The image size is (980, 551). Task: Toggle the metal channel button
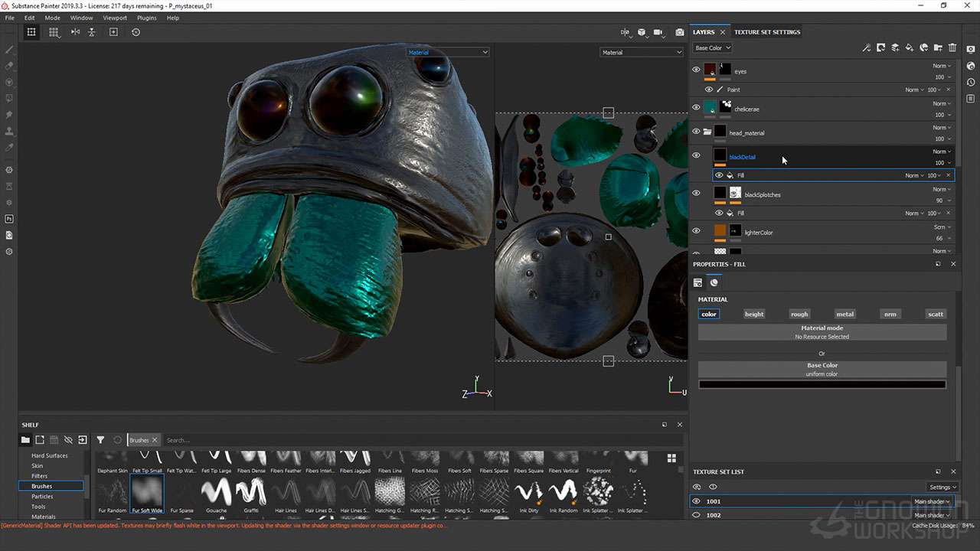pyautogui.click(x=844, y=314)
